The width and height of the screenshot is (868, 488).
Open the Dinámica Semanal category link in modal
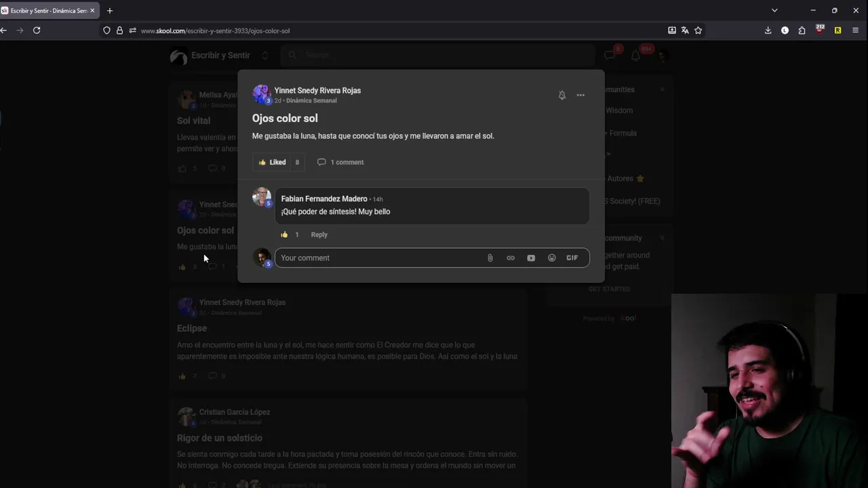[311, 100]
